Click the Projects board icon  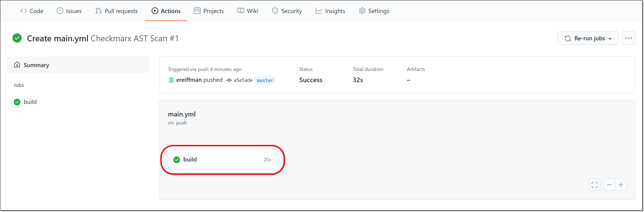(197, 11)
